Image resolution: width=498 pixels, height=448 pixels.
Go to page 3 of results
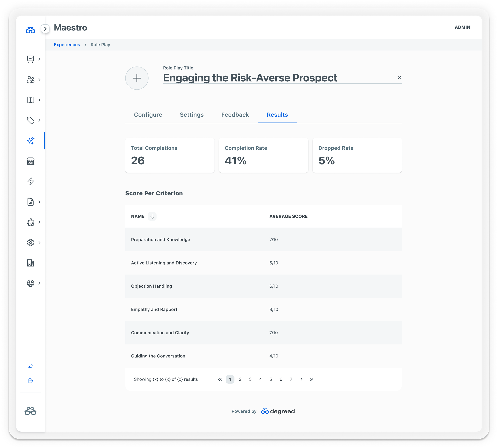pos(250,379)
